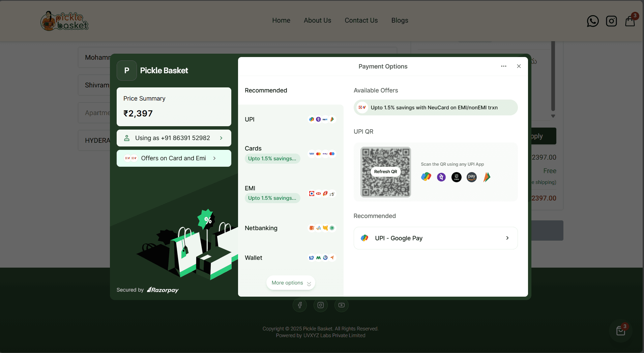Select the EMI payment method

[291, 193]
